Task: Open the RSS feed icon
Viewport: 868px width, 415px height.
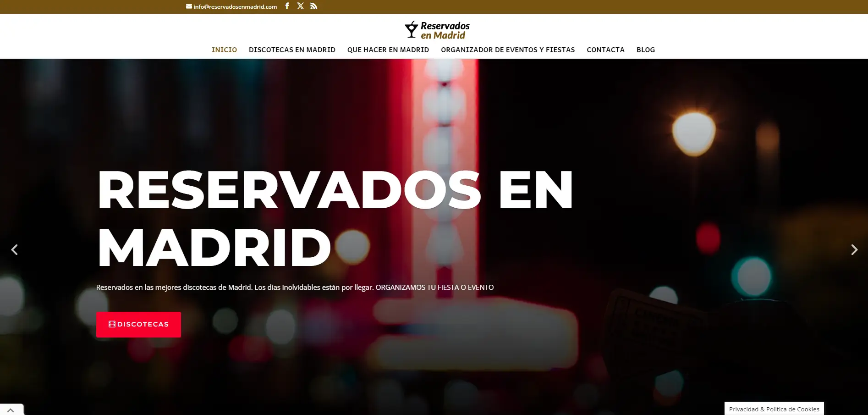Action: 313,6
